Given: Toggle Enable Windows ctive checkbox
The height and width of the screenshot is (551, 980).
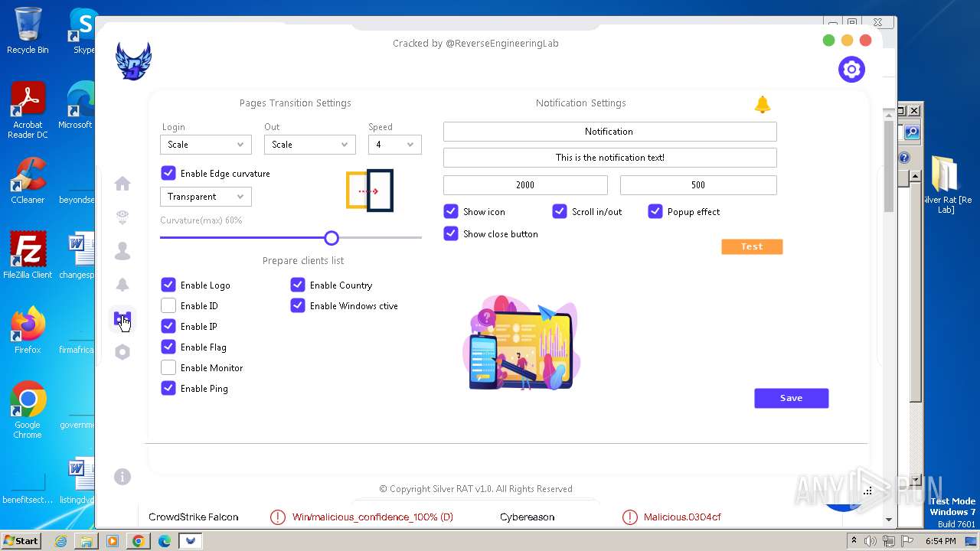Looking at the screenshot, I should pos(298,305).
